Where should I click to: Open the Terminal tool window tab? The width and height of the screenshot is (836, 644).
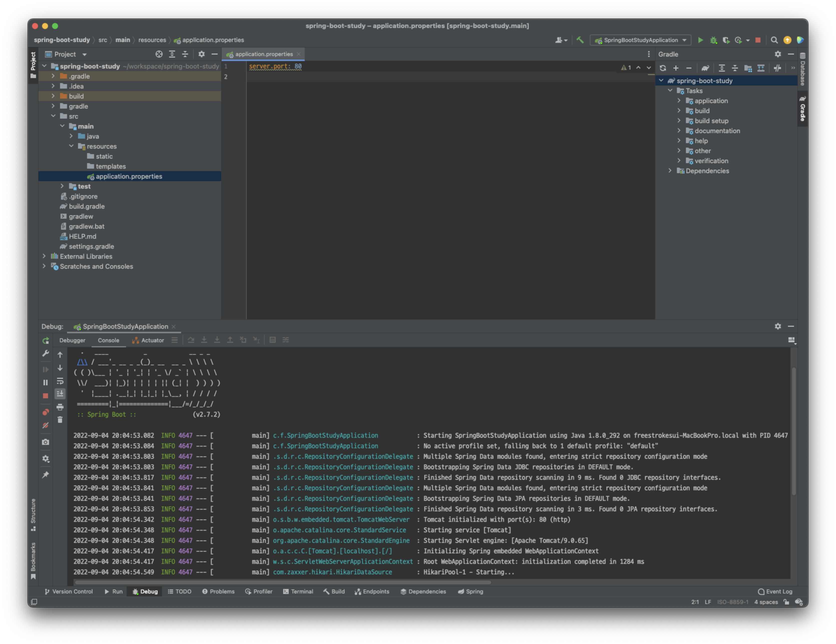click(298, 591)
